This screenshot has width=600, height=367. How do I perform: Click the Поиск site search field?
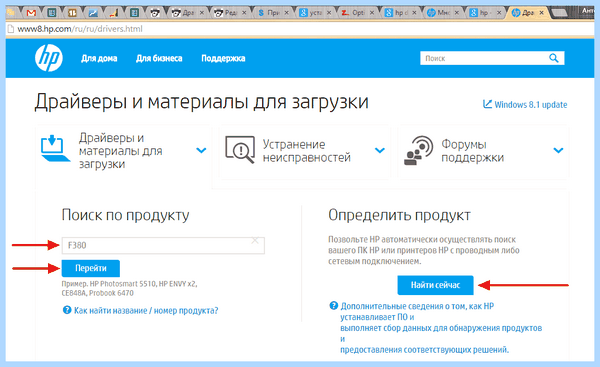[492, 58]
